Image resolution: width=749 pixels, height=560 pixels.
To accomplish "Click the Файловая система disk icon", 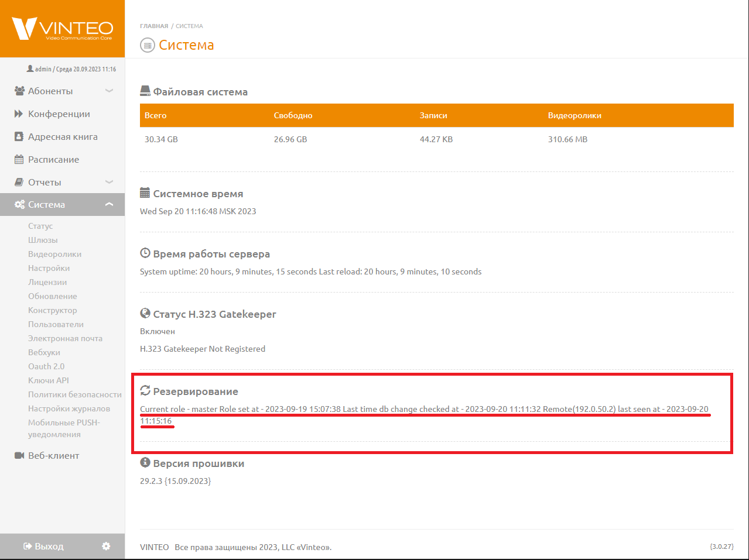I will [145, 91].
